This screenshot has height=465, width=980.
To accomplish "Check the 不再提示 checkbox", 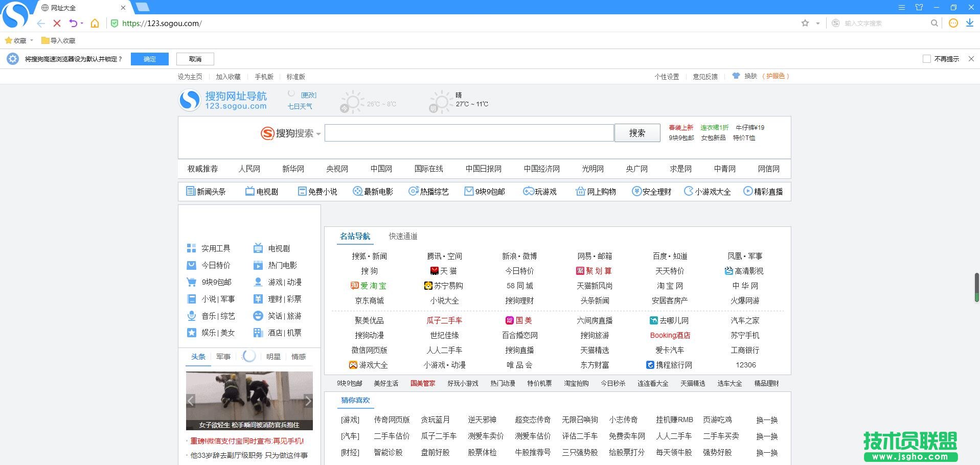I will (x=927, y=59).
